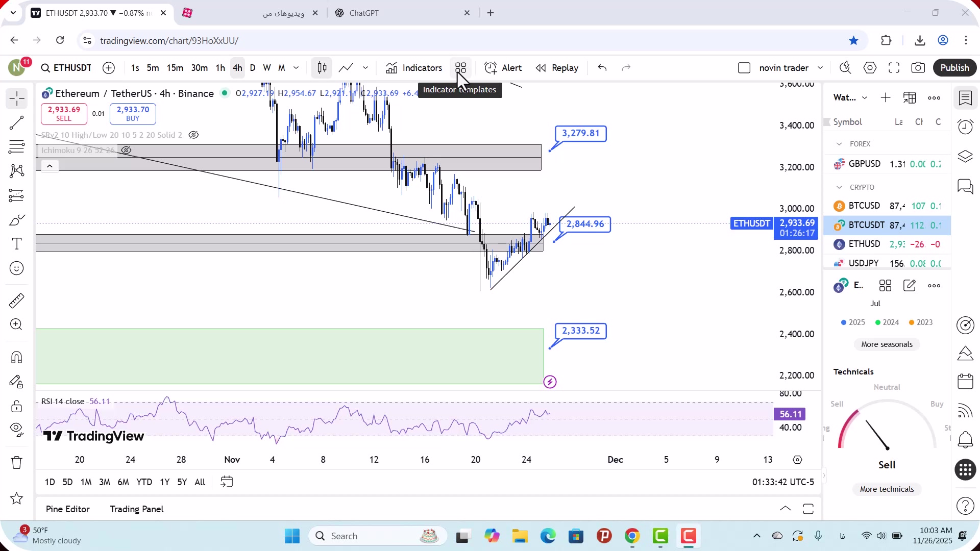The width and height of the screenshot is (980, 551).
Task: Redo the chart action
Action: tap(626, 68)
